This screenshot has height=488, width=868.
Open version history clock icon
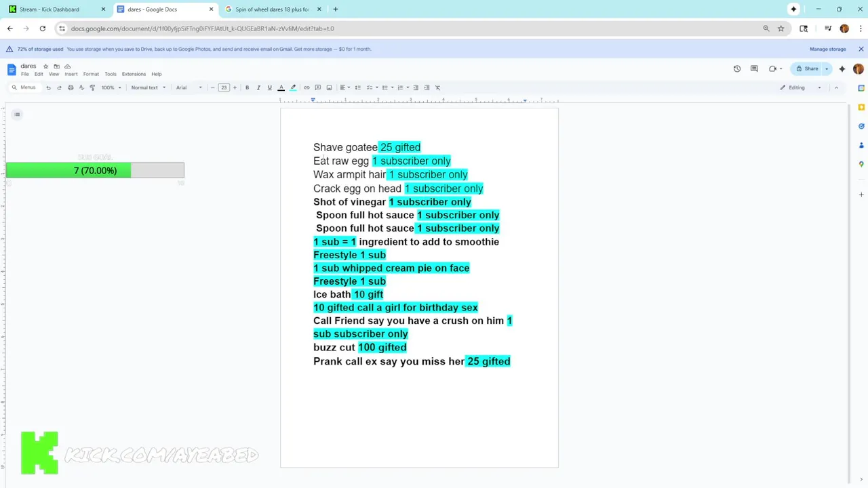point(737,68)
